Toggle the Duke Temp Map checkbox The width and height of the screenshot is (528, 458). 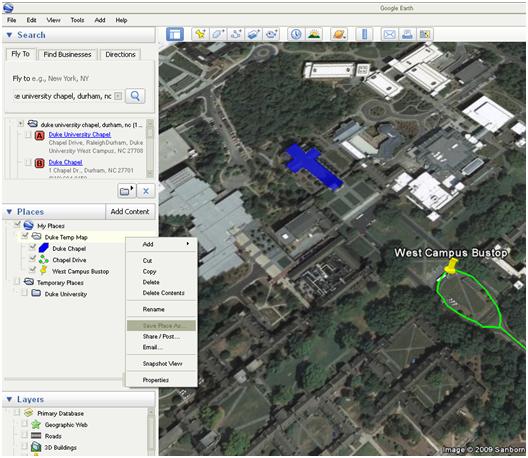25,236
